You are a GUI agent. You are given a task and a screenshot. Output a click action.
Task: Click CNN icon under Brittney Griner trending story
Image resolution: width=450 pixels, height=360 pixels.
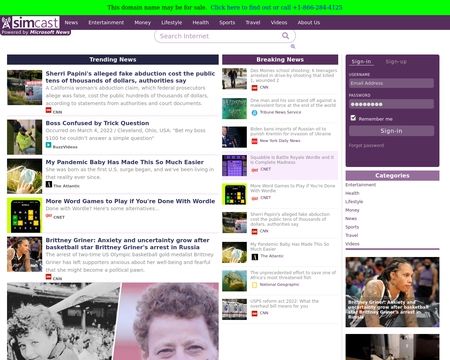(x=48, y=277)
